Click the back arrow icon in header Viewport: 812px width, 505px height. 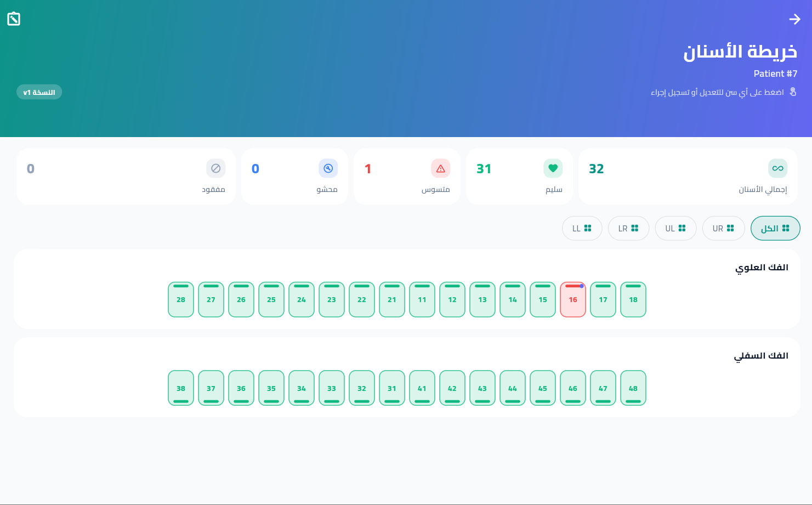click(794, 19)
